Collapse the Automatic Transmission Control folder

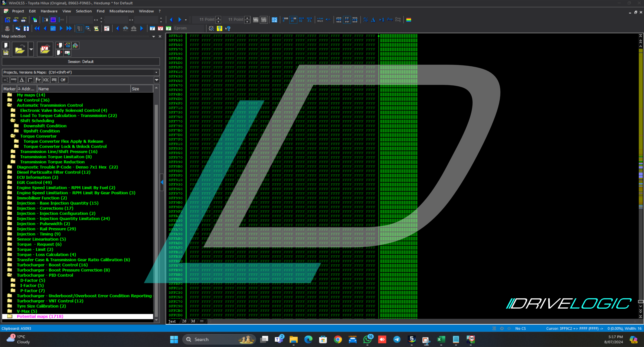[10, 105]
